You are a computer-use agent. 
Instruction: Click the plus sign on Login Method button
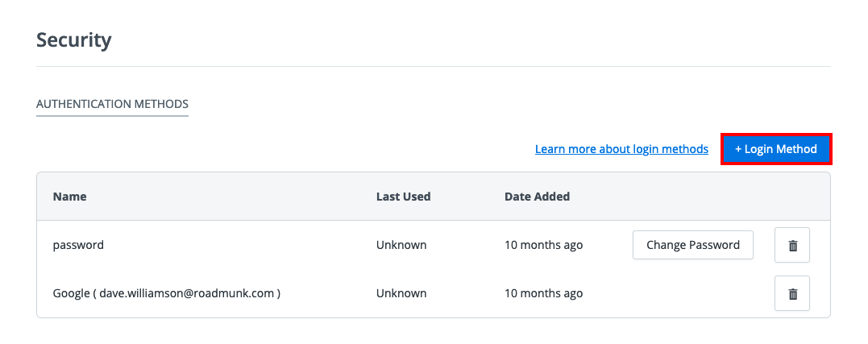coord(738,149)
